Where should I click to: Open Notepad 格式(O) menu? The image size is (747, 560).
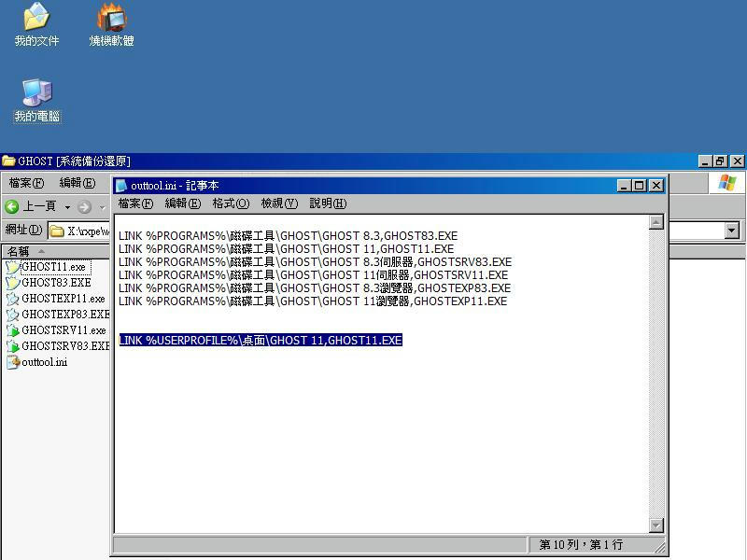click(231, 203)
